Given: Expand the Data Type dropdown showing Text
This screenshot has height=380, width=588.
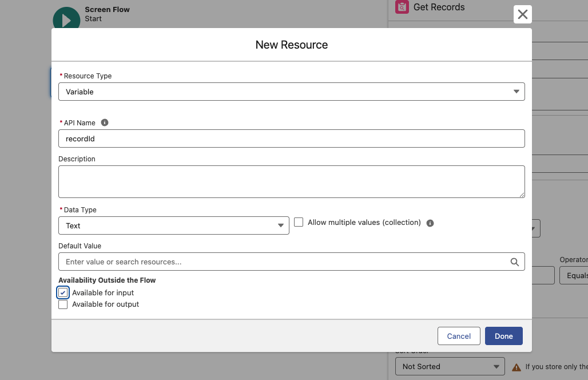Looking at the screenshot, I should pyautogui.click(x=173, y=225).
